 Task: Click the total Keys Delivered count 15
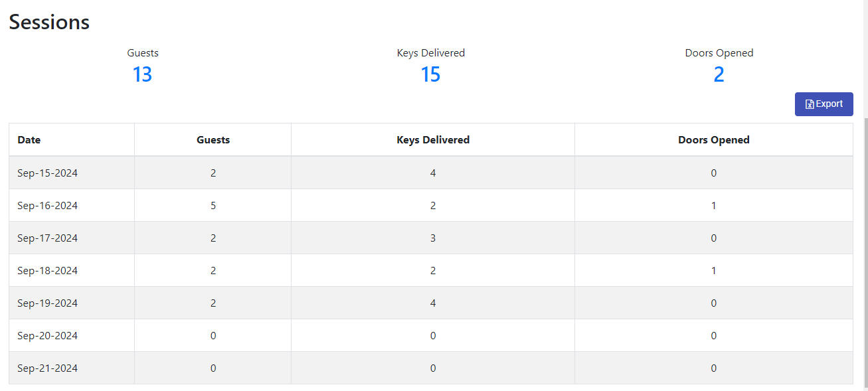[x=430, y=74]
